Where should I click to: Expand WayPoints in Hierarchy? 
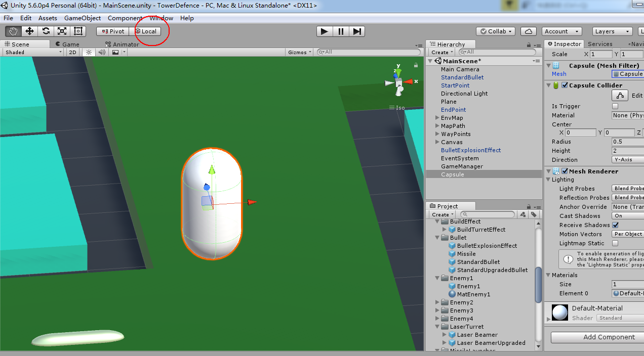click(x=437, y=134)
